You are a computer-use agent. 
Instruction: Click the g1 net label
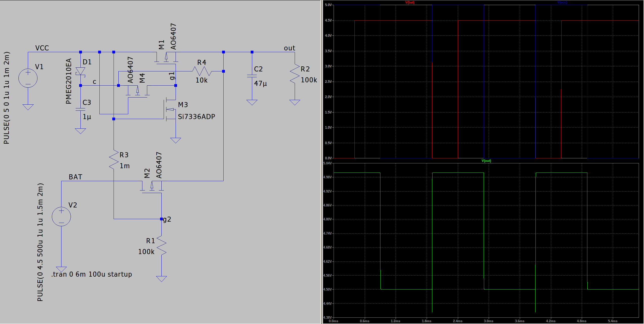pos(172,76)
